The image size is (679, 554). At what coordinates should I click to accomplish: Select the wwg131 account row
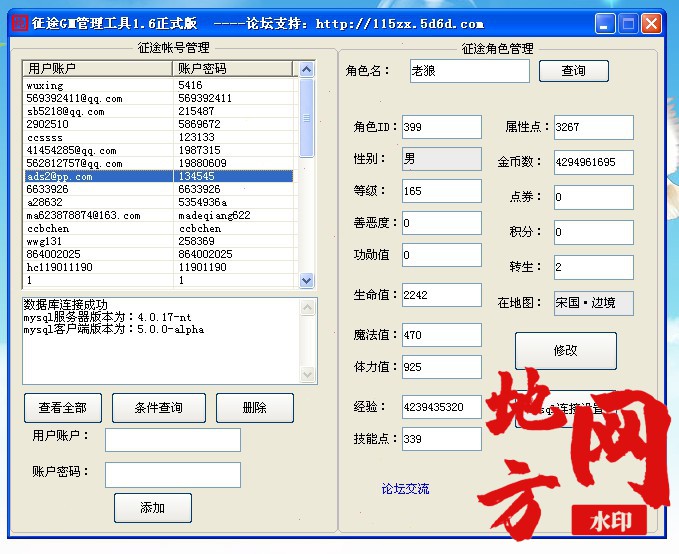tap(159, 241)
